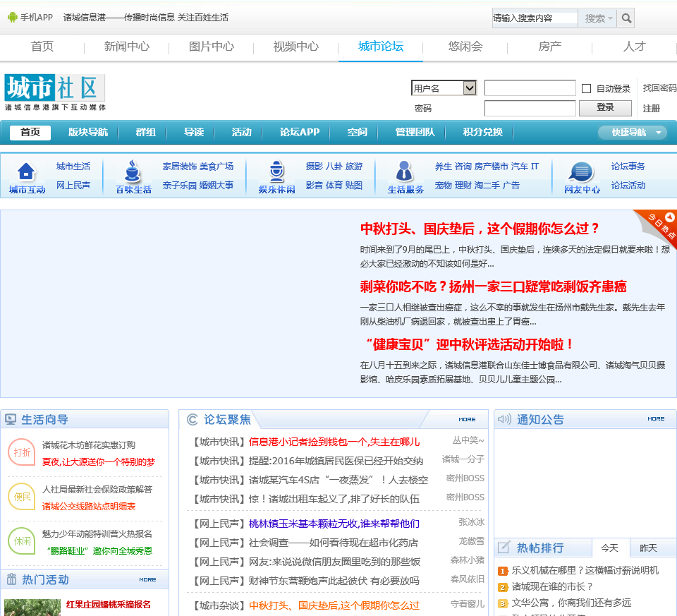Click the 热门活动 gift icon
Image resolution: width=677 pixels, height=616 pixels.
[x=12, y=579]
